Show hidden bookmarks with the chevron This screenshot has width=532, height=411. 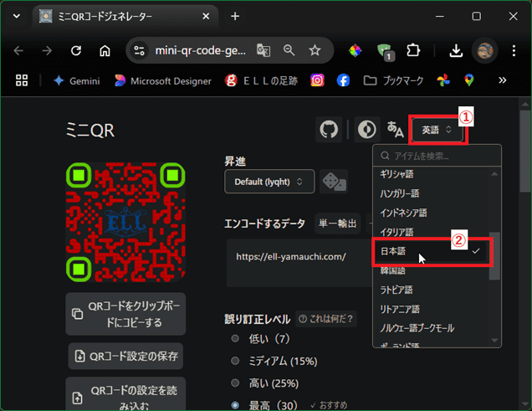tap(502, 80)
